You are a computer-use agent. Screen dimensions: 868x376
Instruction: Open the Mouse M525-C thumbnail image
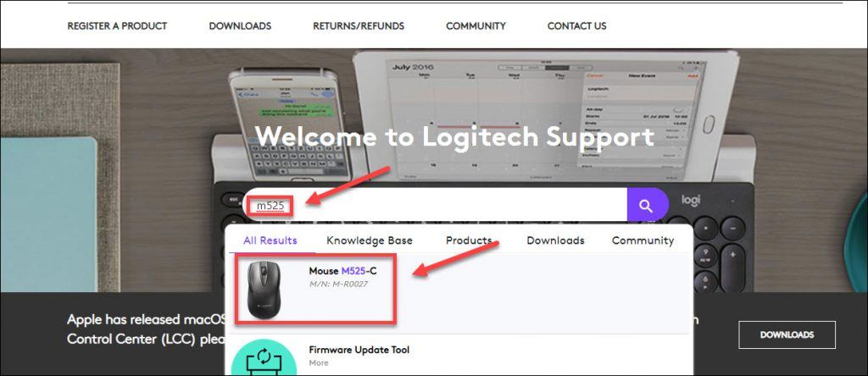tap(264, 290)
